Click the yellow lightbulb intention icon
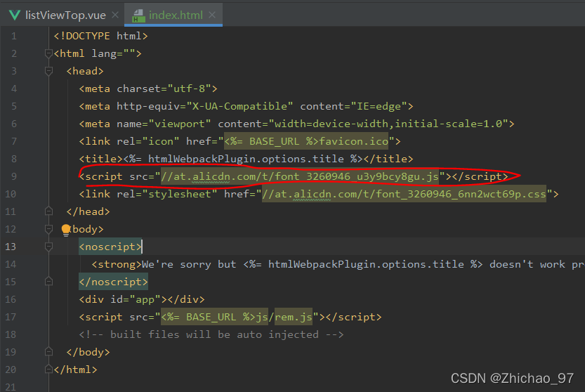The height and width of the screenshot is (392, 585). point(66,230)
